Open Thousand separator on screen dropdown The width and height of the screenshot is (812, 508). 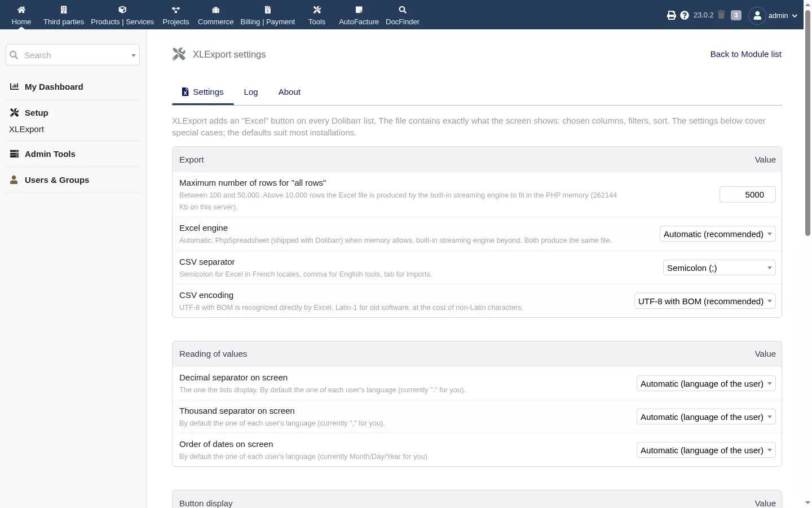[x=706, y=417]
